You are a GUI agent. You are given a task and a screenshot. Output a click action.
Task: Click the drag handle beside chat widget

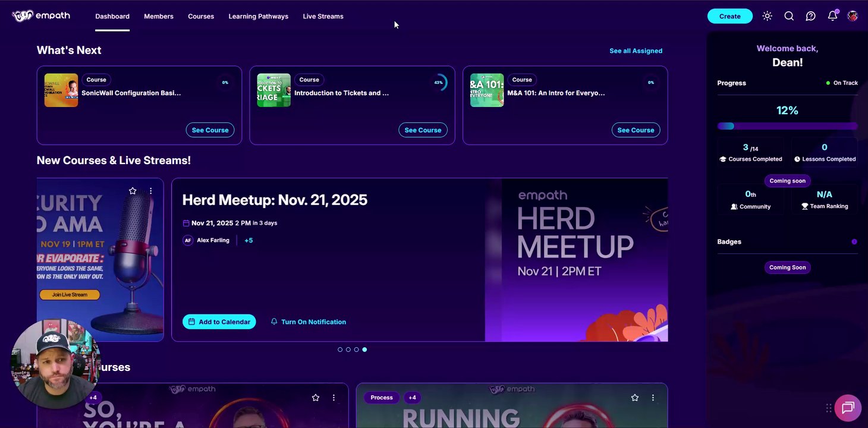[828, 408]
